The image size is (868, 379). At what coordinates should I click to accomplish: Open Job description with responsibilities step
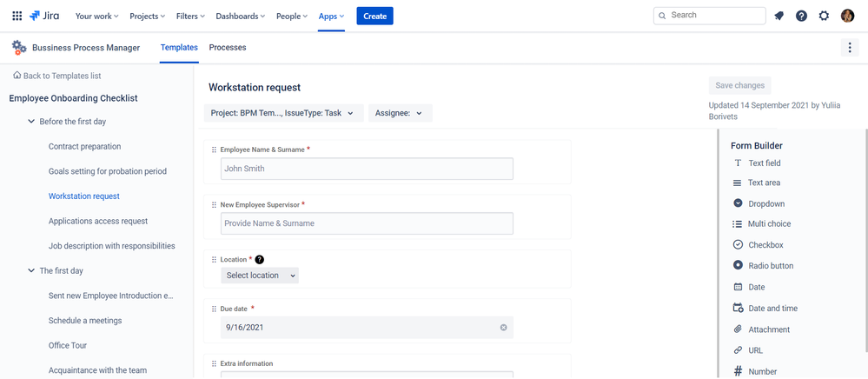(x=112, y=246)
